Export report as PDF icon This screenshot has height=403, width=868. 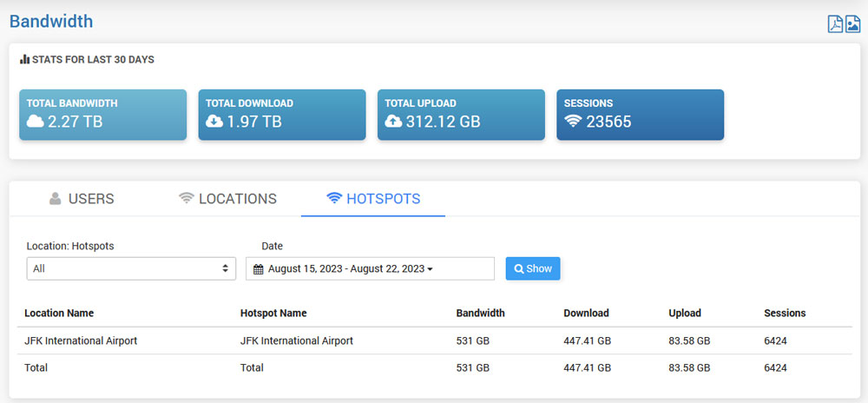[835, 23]
